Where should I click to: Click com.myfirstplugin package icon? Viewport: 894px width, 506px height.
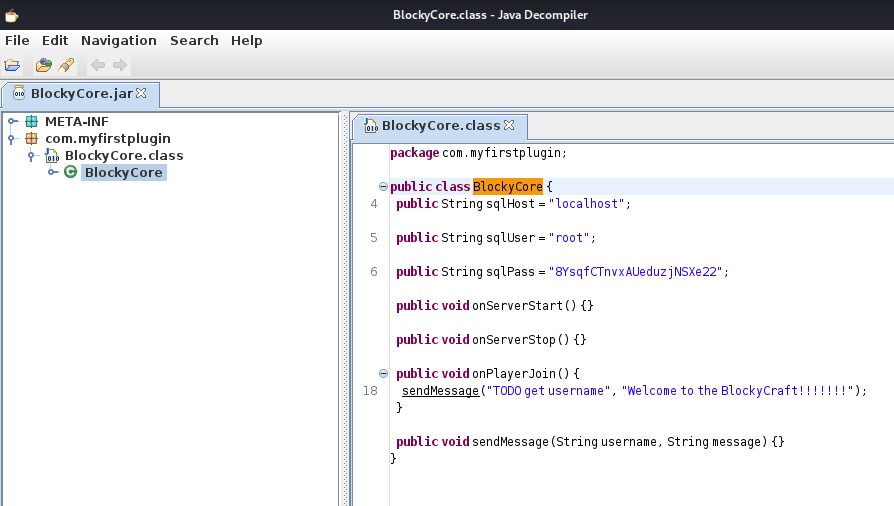pos(31,139)
